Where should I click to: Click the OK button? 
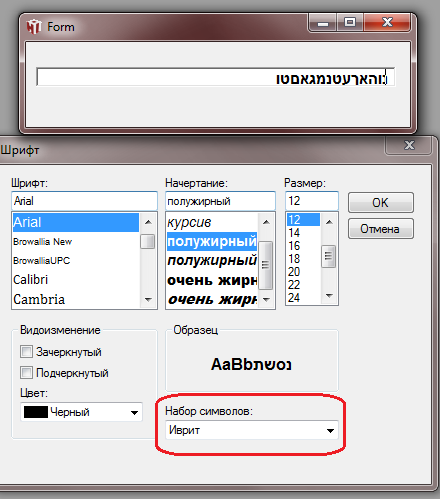pos(381,202)
